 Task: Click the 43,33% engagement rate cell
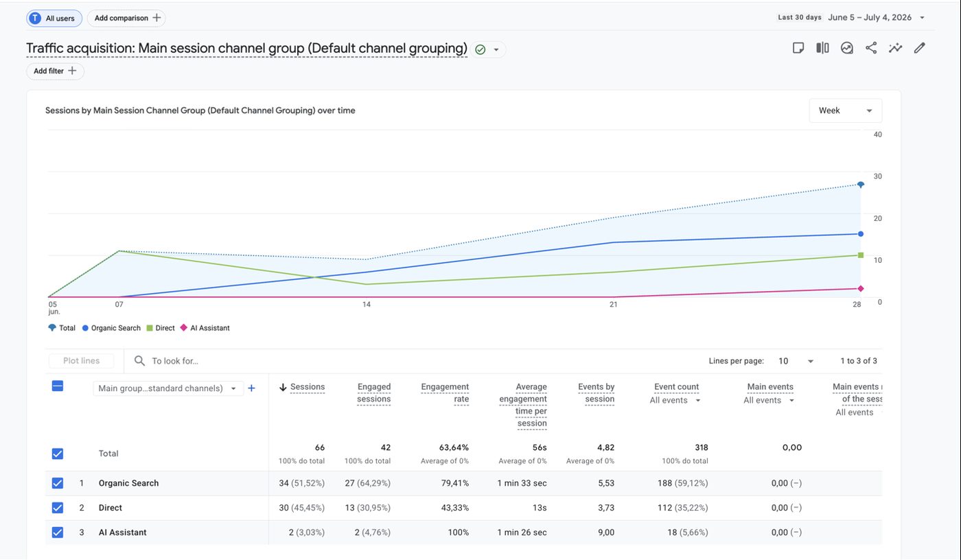tap(455, 508)
